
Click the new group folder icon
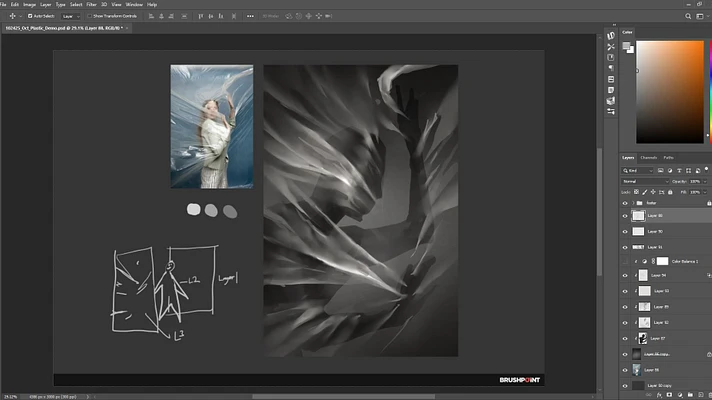[690, 395]
